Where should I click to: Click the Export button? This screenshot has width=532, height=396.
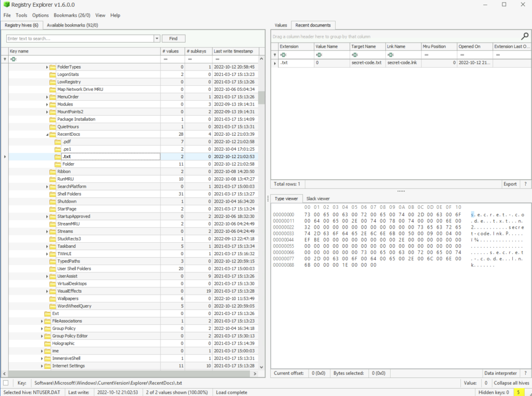coord(510,184)
